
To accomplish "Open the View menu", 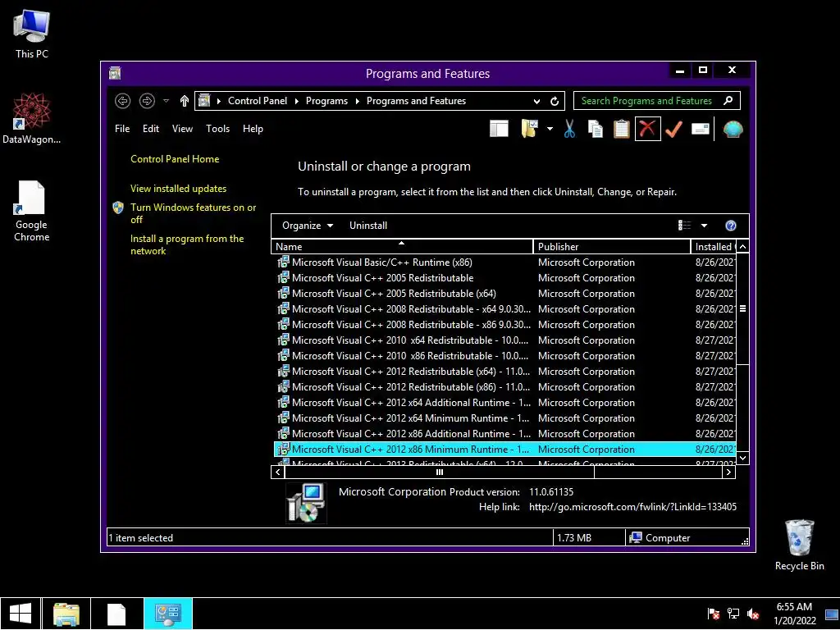I will click(182, 129).
